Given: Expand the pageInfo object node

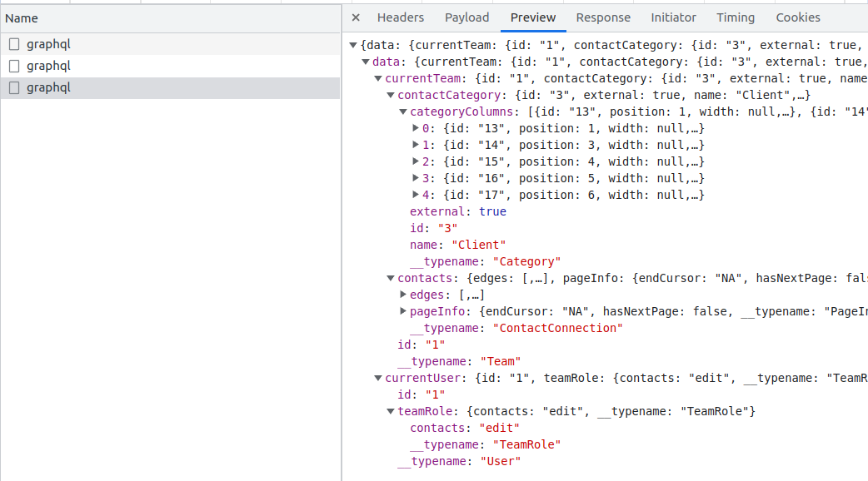Looking at the screenshot, I should pos(404,311).
